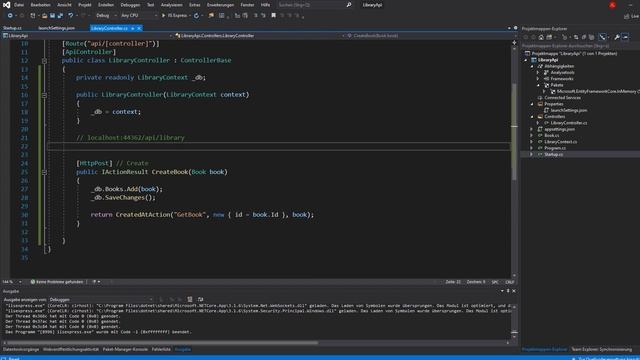The height and width of the screenshot is (360, 640).
Task: Collapse the LibraryController class outlining marker
Action: 44,61
